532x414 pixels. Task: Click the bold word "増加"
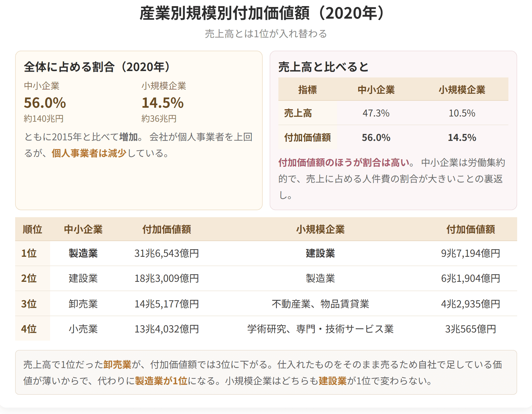(x=129, y=137)
